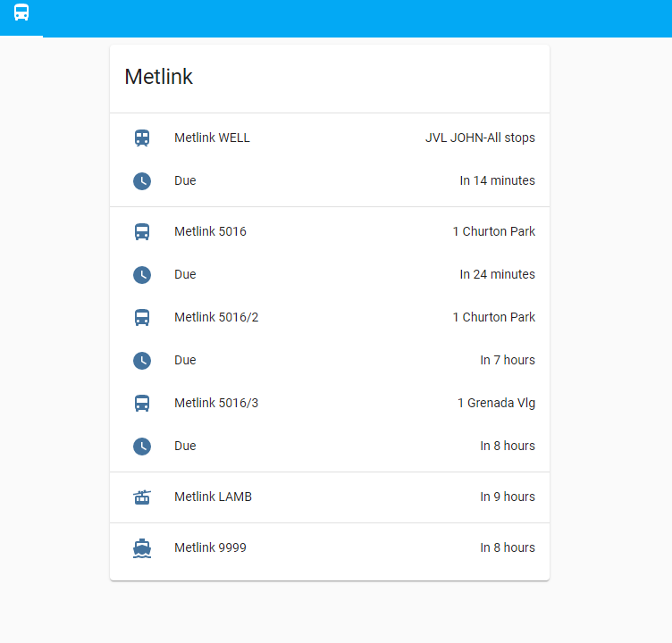Open the Metlink 5016/2 label

[216, 317]
